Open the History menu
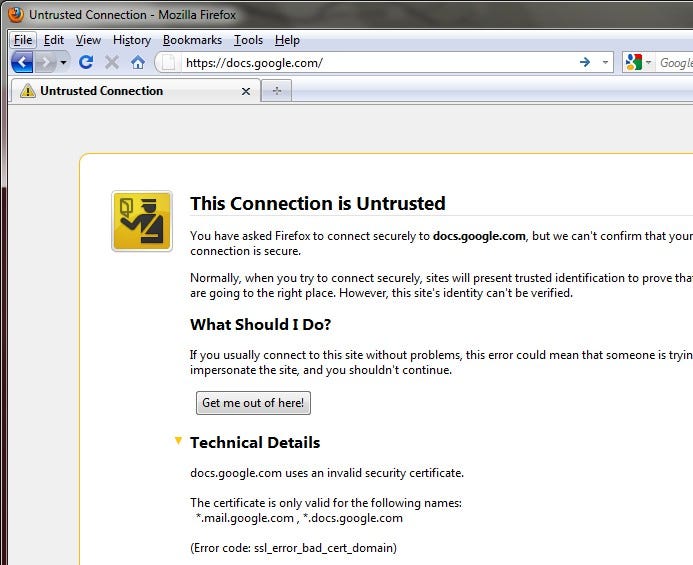Image resolution: width=693 pixels, height=565 pixels. click(132, 40)
